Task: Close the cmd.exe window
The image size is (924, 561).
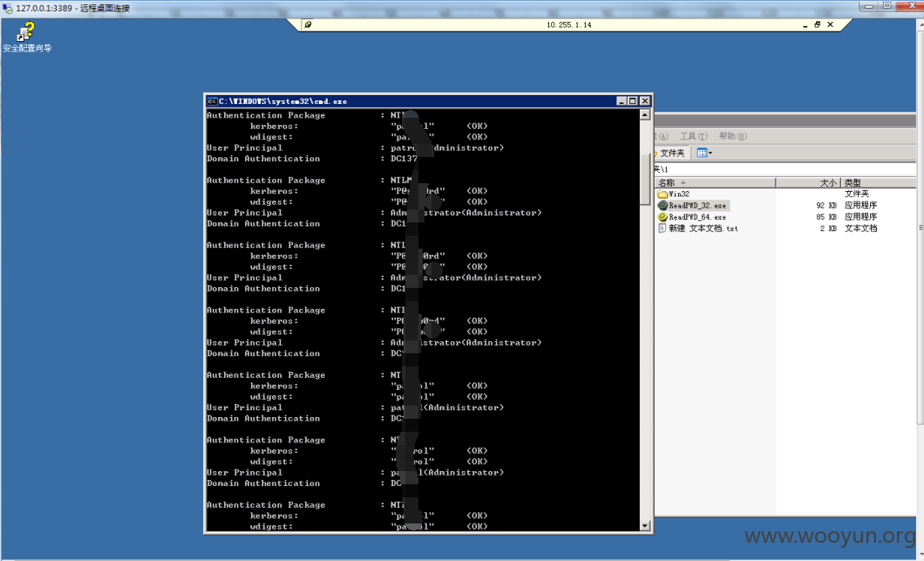Action: [645, 101]
